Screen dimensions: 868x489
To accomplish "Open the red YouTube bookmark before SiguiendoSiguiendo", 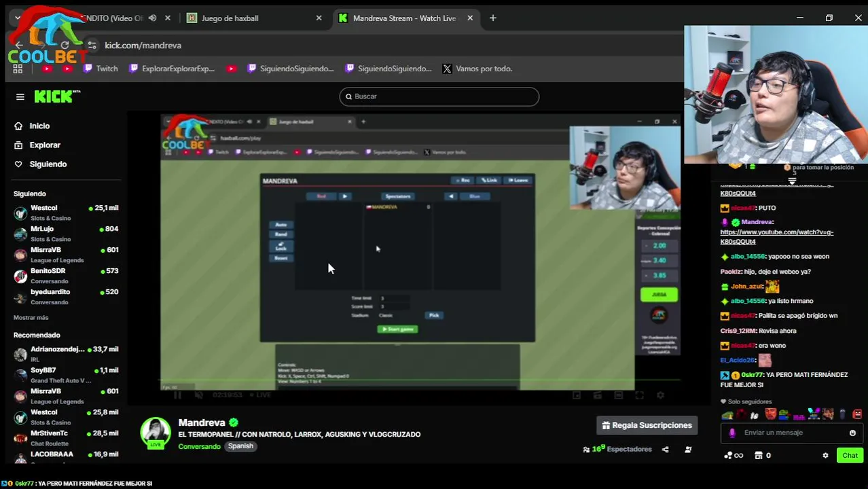I will tap(232, 69).
